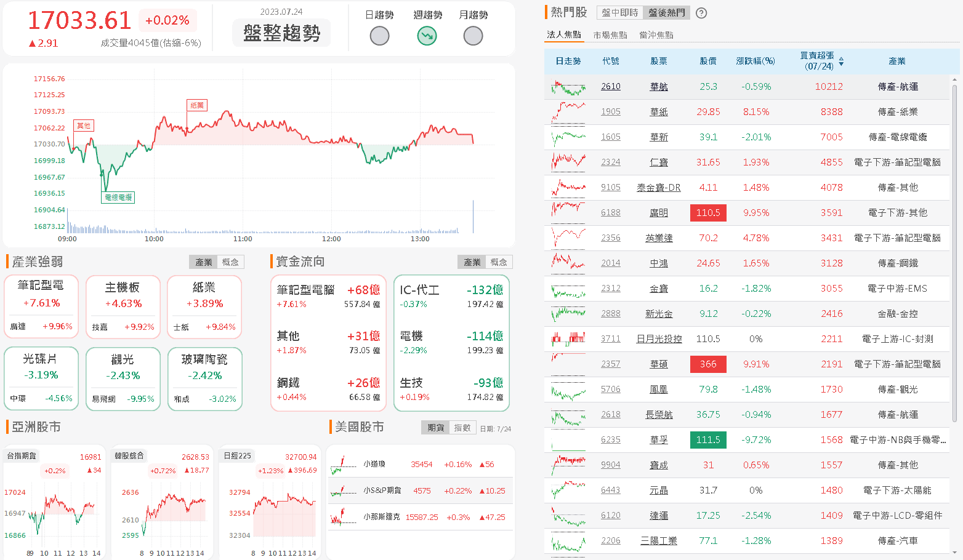Click the 筆記型電腦 inflow entry
963x560 pixels.
[328, 296]
